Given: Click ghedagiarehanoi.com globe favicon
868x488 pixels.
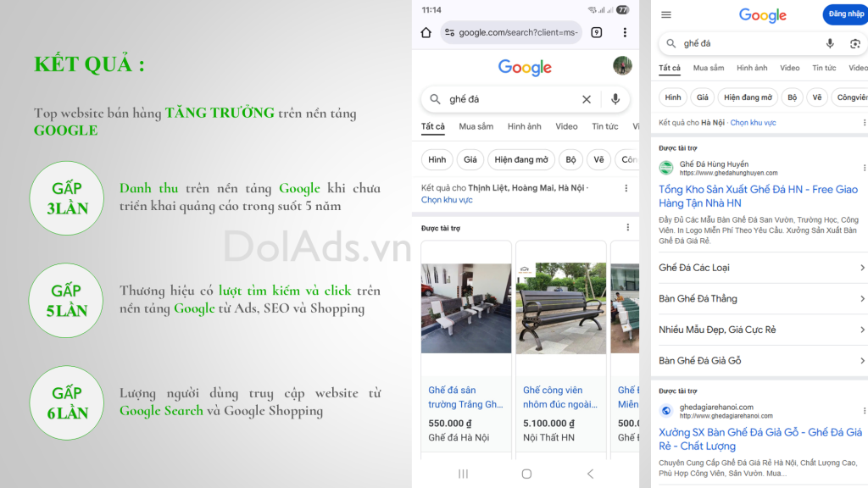Looking at the screenshot, I should pyautogui.click(x=666, y=411).
